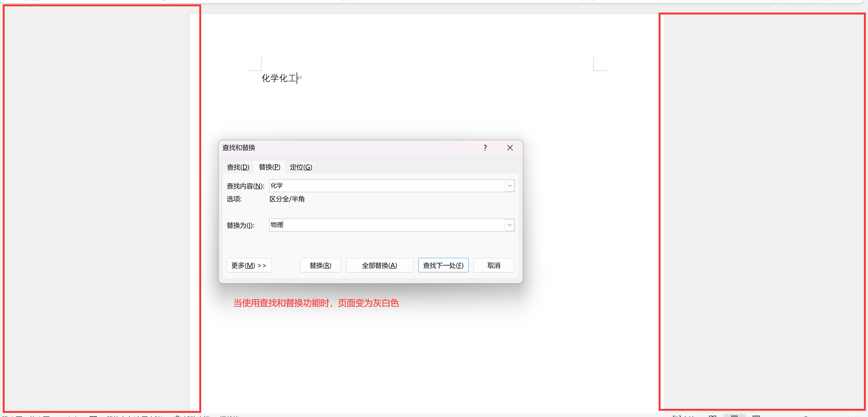Click the 全部替换(A) button

click(x=379, y=265)
